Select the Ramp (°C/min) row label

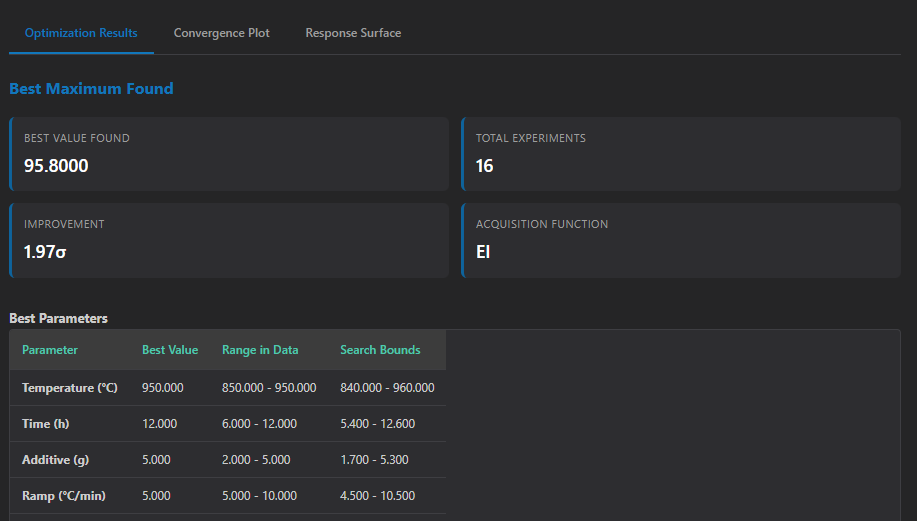[x=64, y=496]
